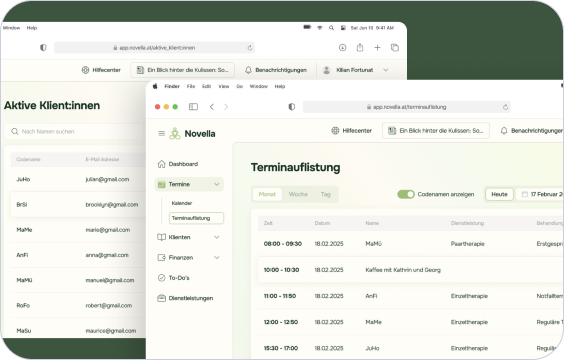Click the Heute button

click(499, 194)
